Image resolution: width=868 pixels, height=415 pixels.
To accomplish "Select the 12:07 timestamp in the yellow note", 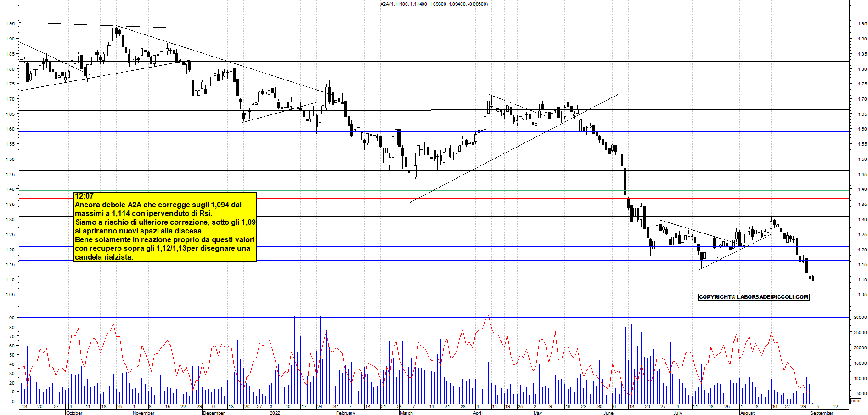I will [84, 196].
